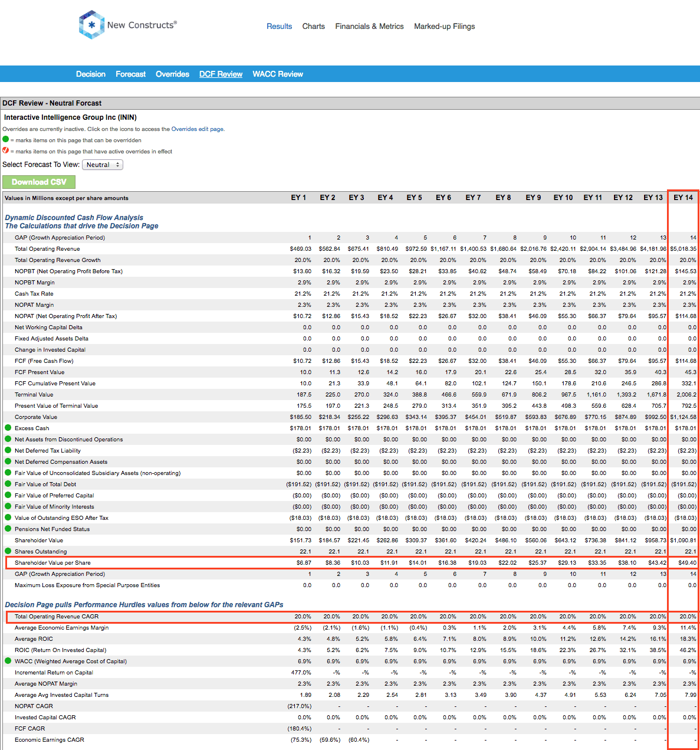This screenshot has width=700, height=750.
Task: Click the New Constructs logo icon
Action: (91, 25)
